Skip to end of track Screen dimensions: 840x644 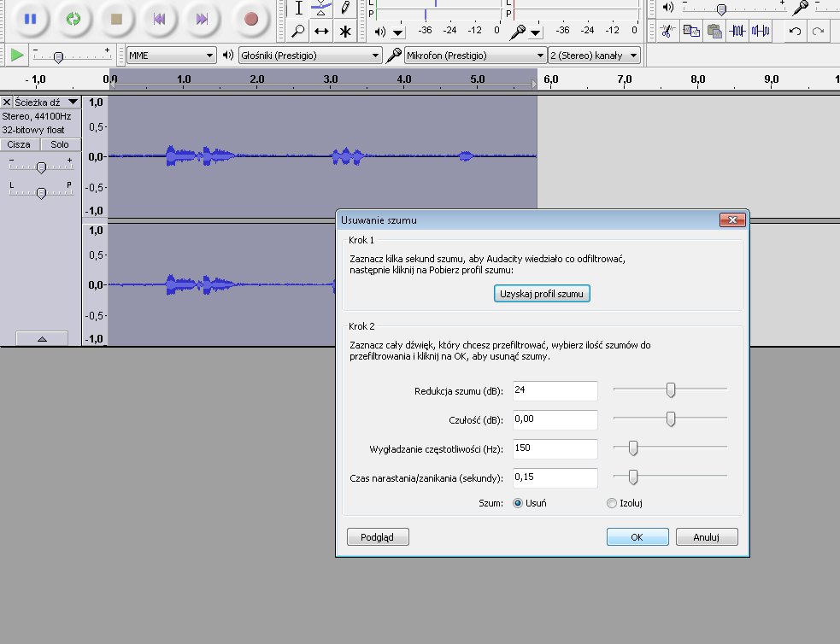pyautogui.click(x=202, y=19)
